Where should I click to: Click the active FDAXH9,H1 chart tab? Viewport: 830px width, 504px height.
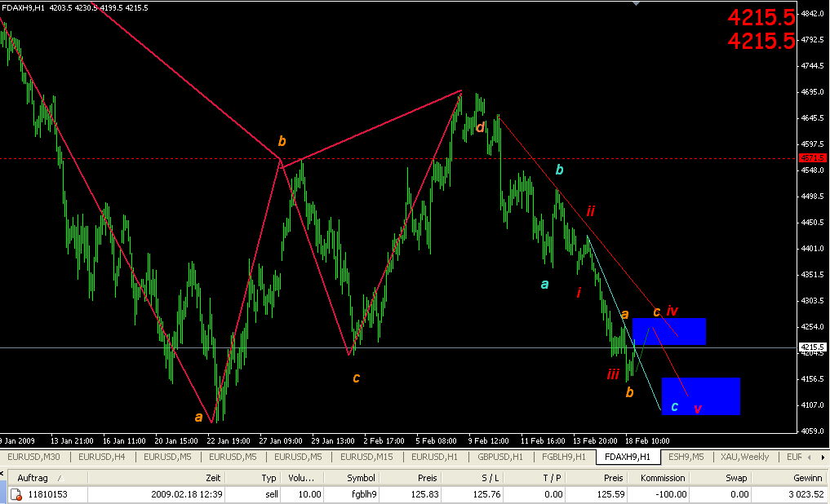coord(628,457)
